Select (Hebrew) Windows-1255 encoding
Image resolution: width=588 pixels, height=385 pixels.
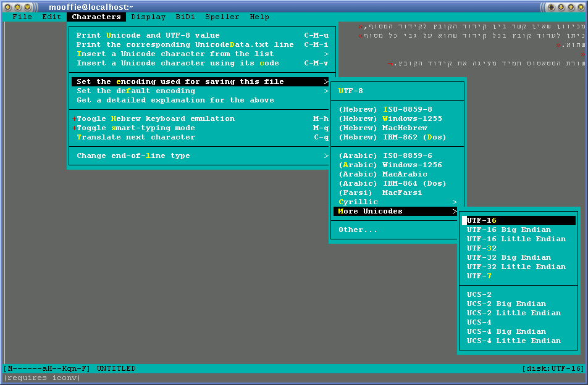pos(398,118)
